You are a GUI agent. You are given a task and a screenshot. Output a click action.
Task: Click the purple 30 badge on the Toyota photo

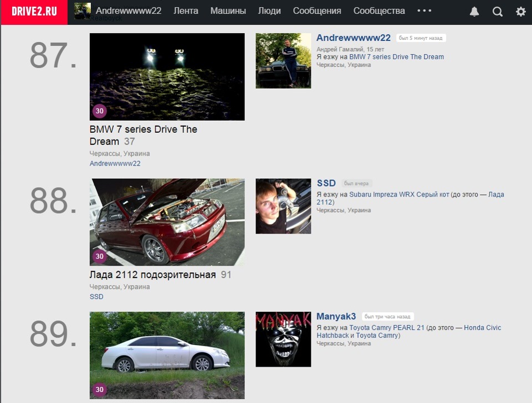pos(99,390)
